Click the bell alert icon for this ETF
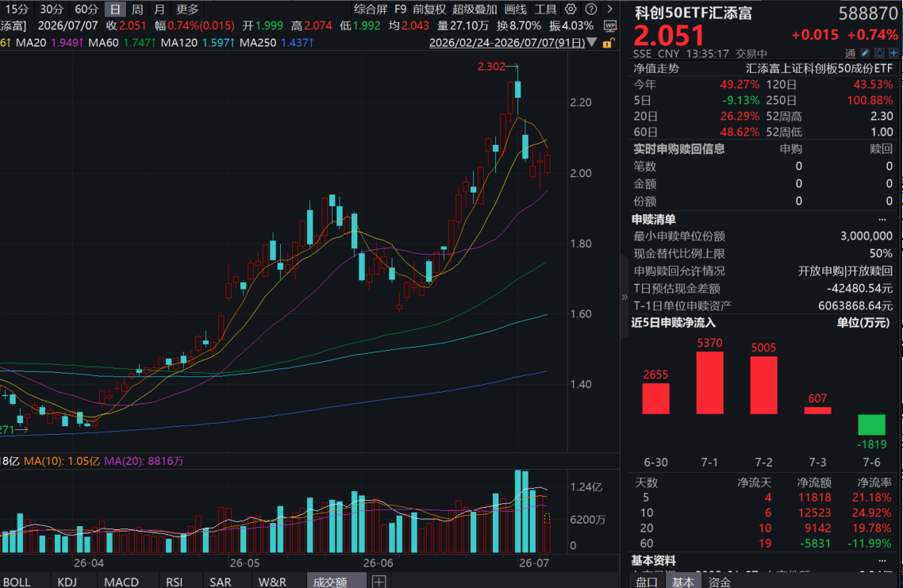This screenshot has width=903, height=588. coord(879,53)
